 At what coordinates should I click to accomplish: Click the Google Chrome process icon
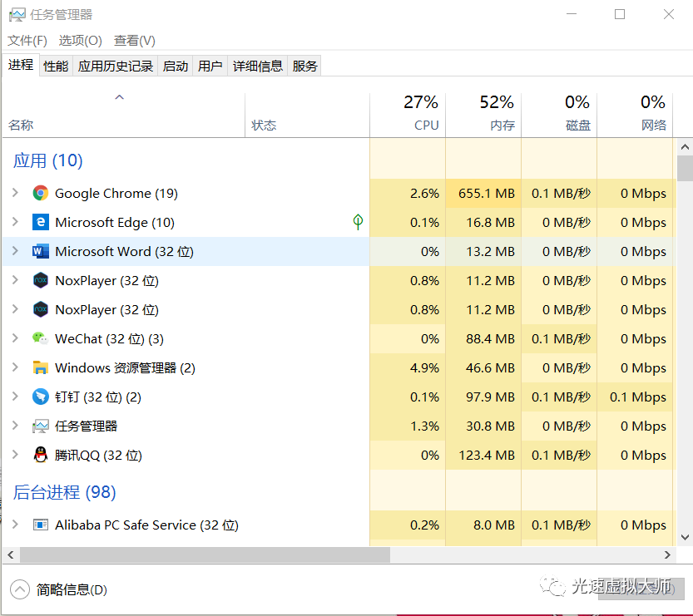(x=40, y=194)
